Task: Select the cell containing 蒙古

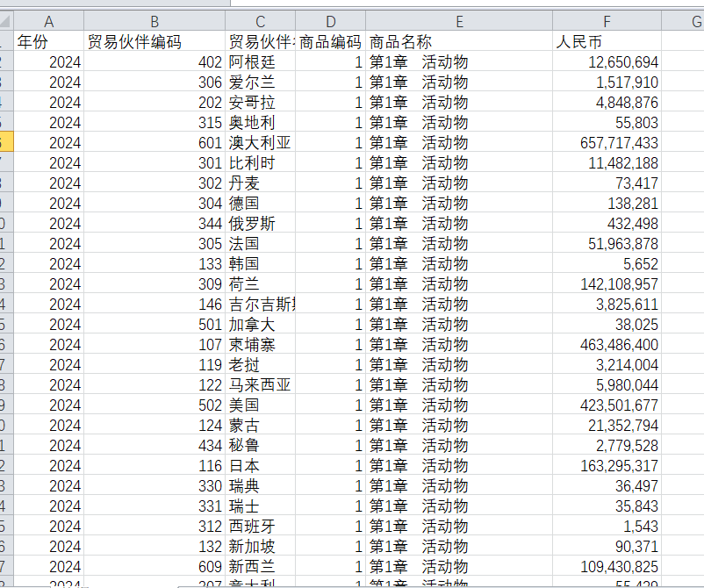Action: click(260, 425)
